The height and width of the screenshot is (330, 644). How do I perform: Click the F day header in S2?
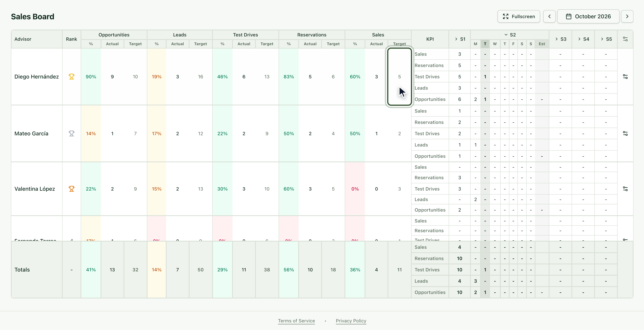click(x=513, y=44)
